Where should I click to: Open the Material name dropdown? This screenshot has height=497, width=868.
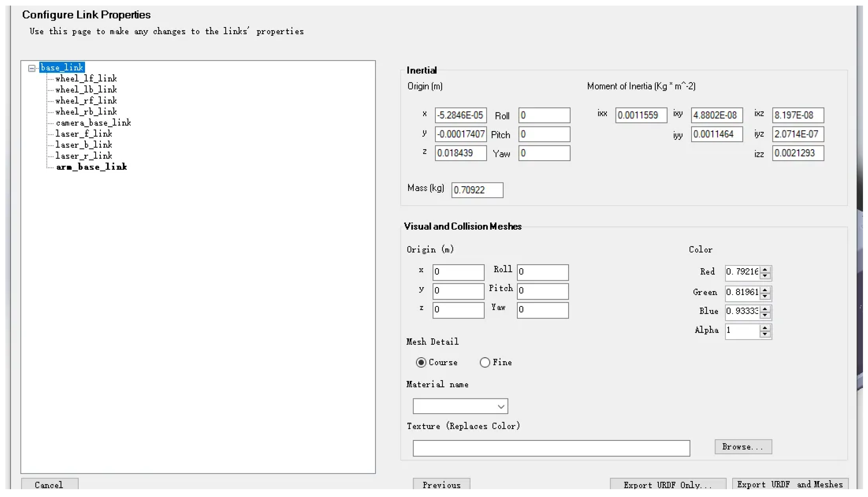[460, 406]
